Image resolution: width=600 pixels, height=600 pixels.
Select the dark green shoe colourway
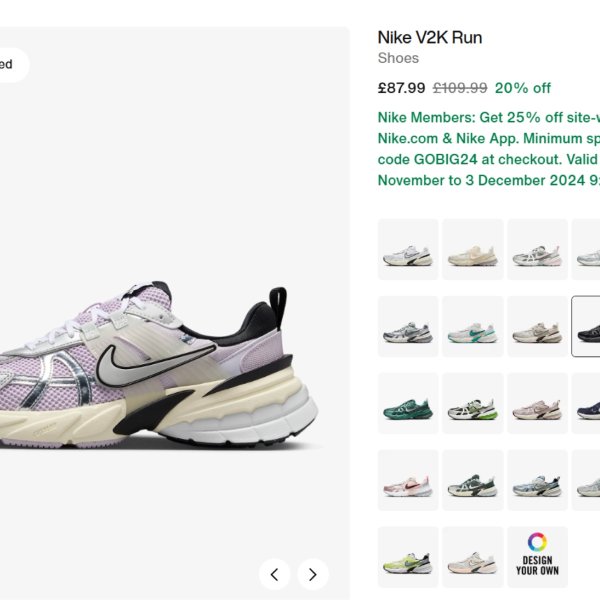(x=408, y=403)
